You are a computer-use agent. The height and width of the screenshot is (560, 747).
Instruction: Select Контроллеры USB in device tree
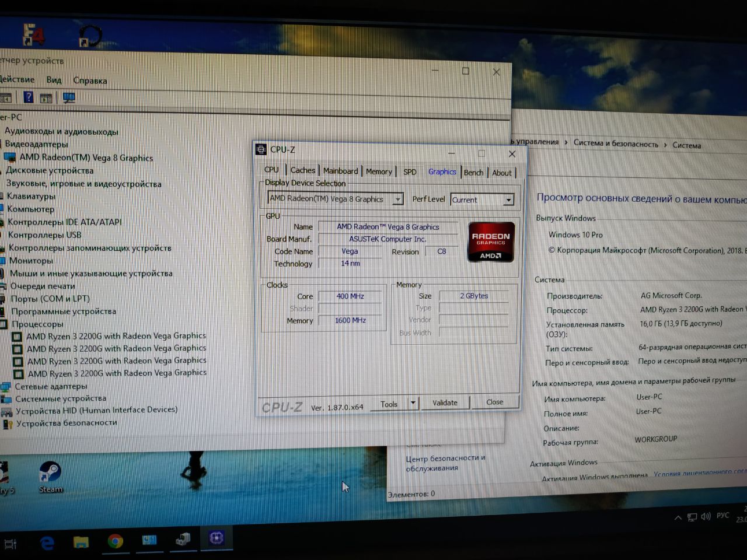(x=44, y=235)
